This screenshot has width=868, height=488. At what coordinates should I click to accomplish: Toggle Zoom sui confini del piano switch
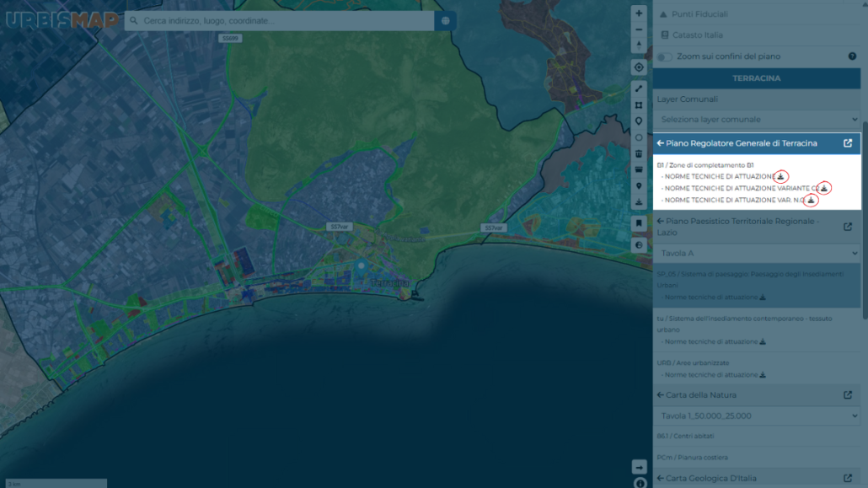[664, 57]
